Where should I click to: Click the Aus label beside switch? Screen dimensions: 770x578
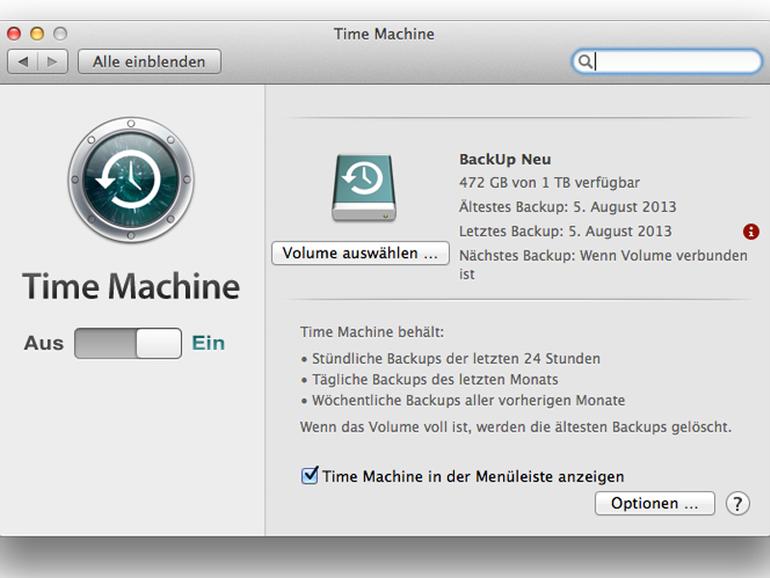click(x=44, y=343)
